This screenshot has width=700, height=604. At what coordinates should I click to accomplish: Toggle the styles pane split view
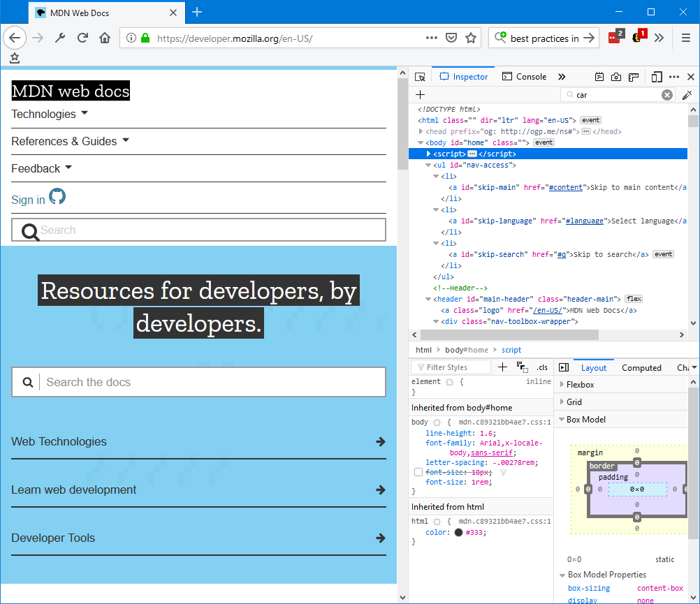pos(564,367)
